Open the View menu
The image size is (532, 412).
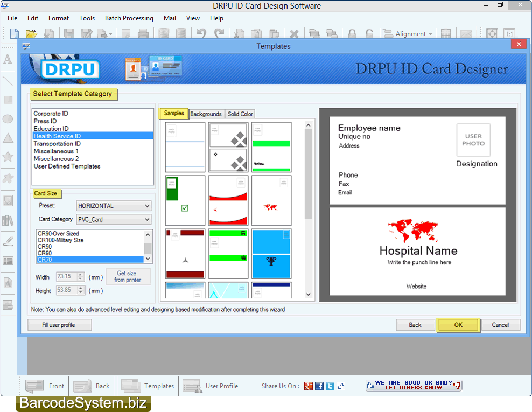coord(193,18)
